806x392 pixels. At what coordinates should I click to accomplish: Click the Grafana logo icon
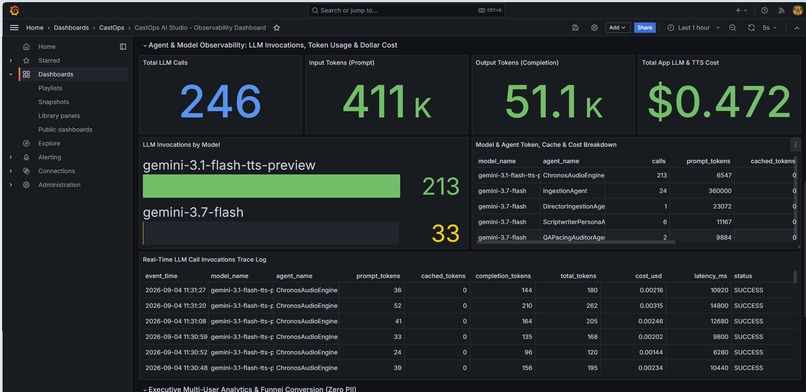point(14,10)
